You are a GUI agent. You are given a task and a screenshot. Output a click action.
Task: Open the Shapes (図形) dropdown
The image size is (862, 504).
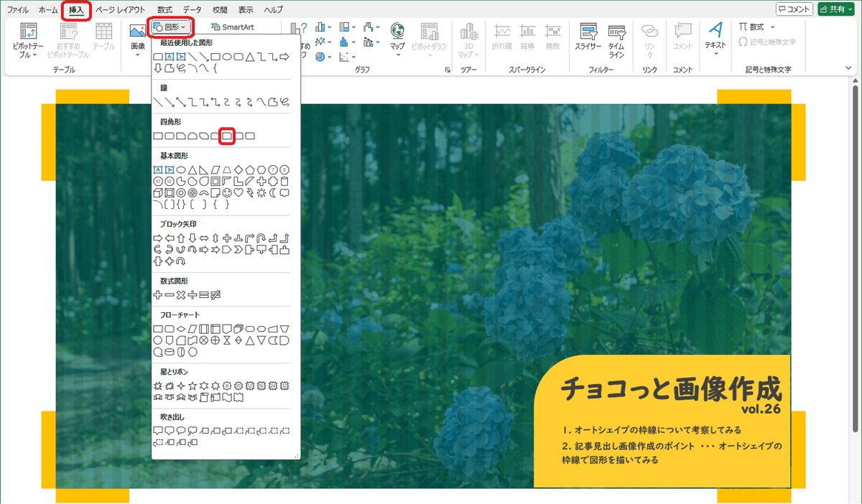(171, 27)
